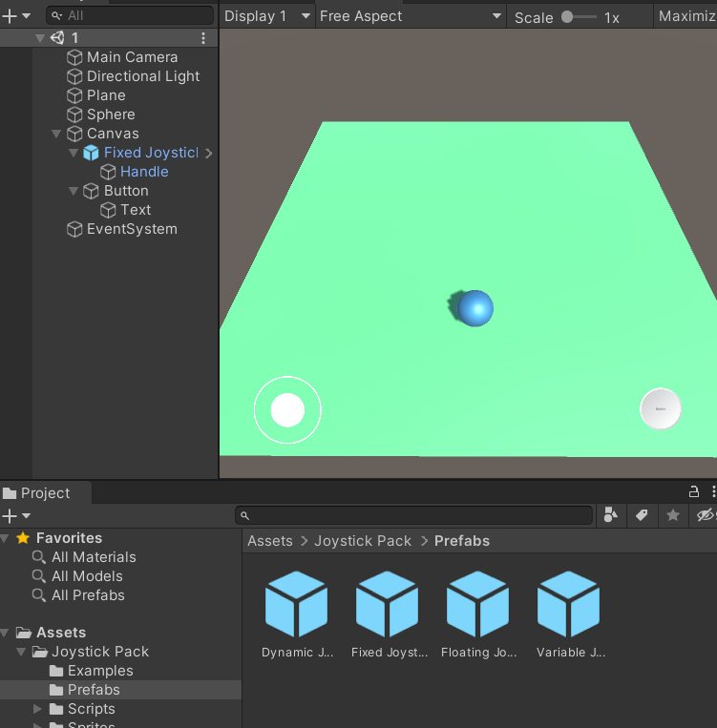
Task: Open the Examples folder
Action: [x=100, y=671]
